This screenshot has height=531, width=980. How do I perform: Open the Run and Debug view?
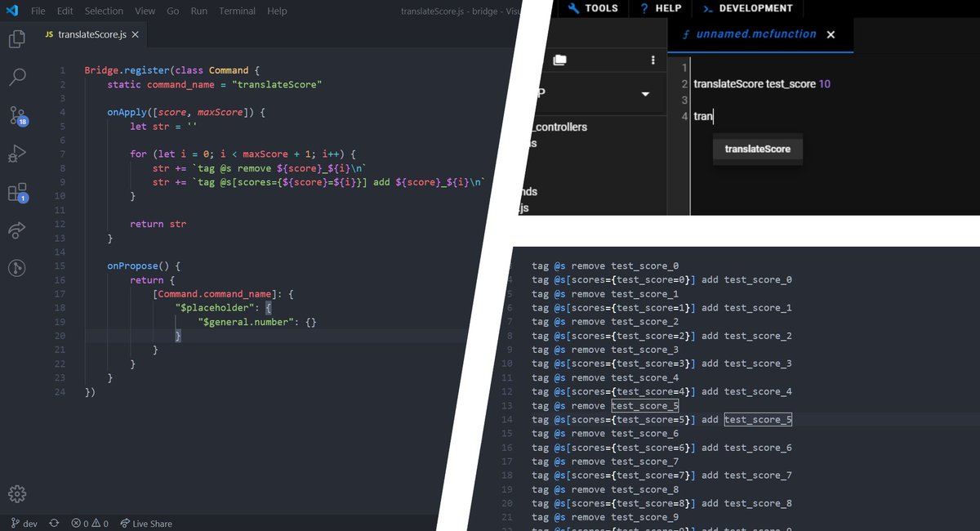[x=17, y=154]
